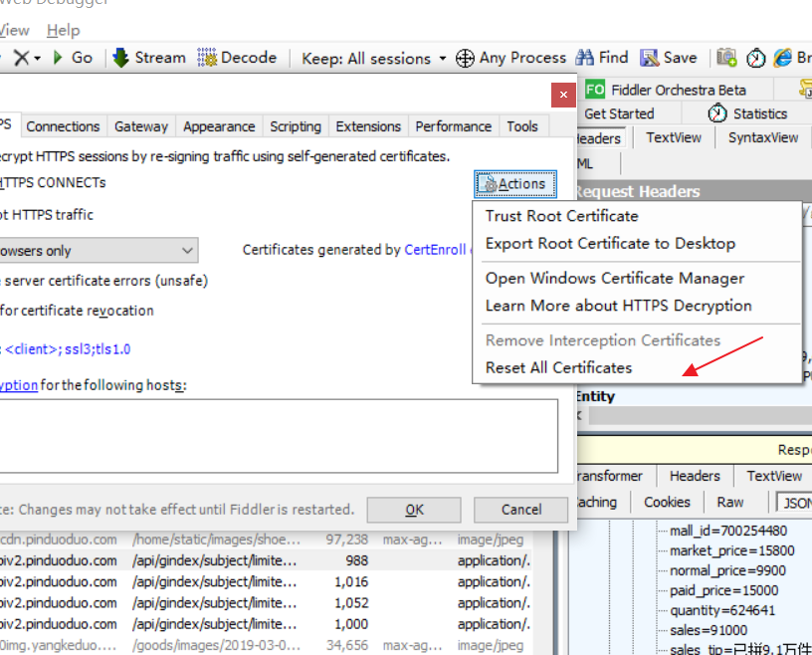Select the cdn.pinduoduo.com session row
The width and height of the screenshot is (812, 655).
click(266, 540)
